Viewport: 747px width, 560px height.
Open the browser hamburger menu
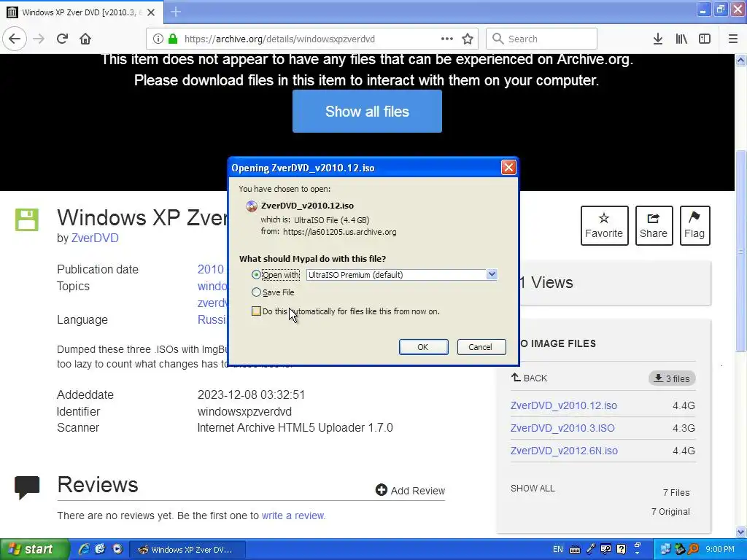coord(733,39)
